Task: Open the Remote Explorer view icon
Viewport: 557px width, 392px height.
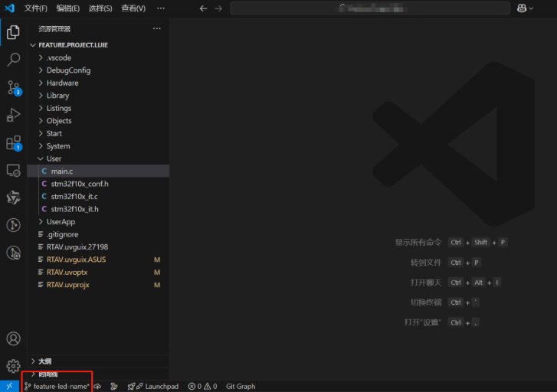Action: click(13, 171)
